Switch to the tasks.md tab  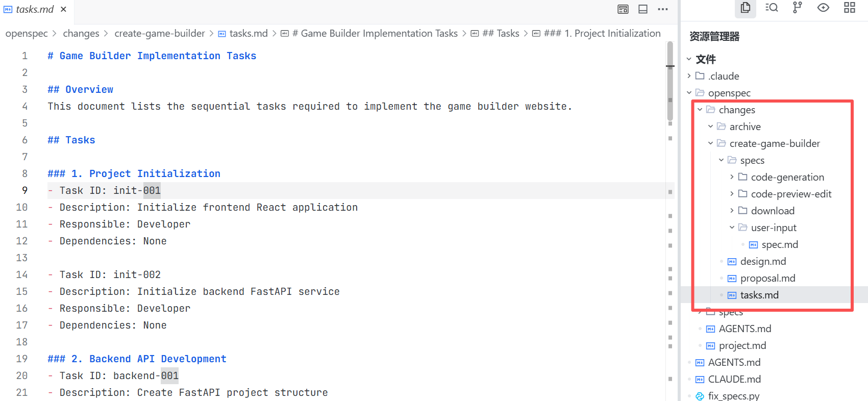[x=34, y=9]
